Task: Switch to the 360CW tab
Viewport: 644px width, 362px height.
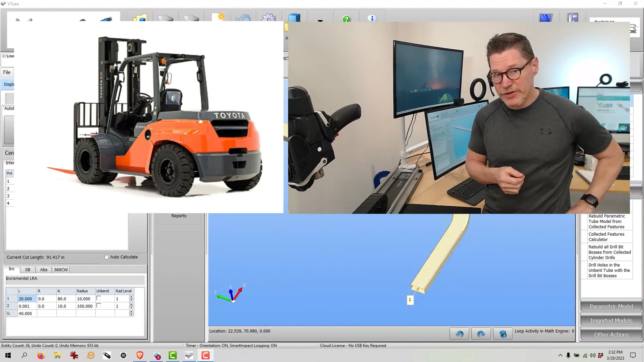Action: click(61, 269)
